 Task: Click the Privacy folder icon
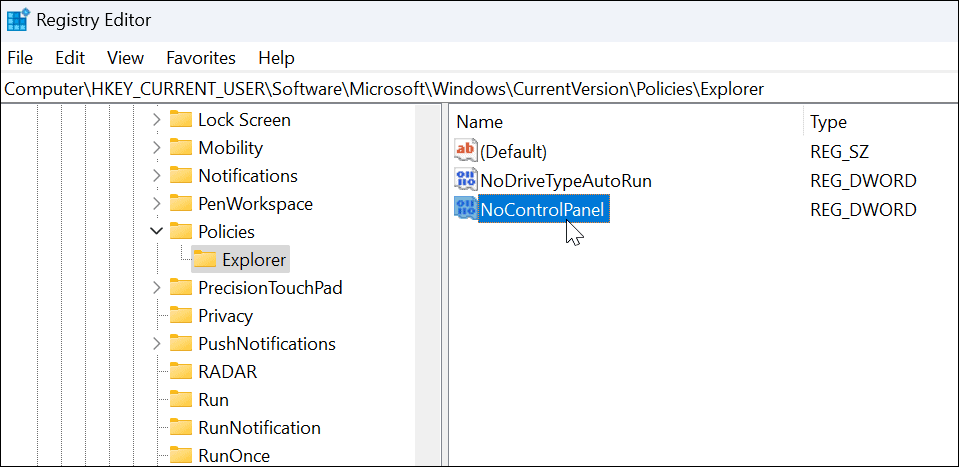(x=181, y=316)
